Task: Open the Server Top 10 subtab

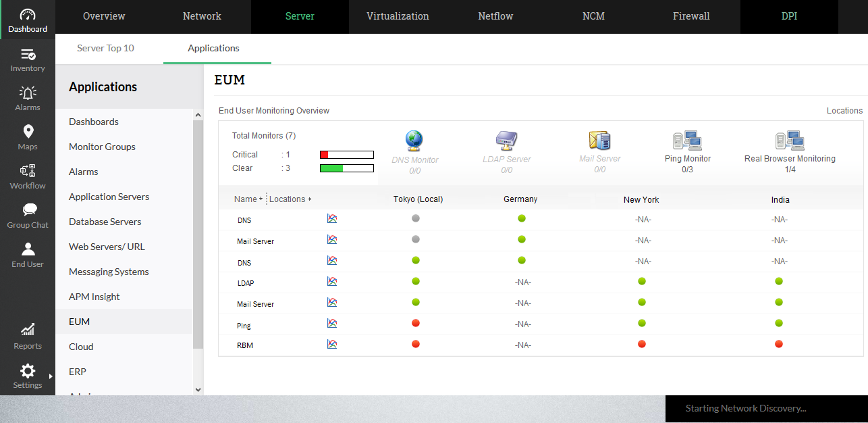Action: [105, 48]
